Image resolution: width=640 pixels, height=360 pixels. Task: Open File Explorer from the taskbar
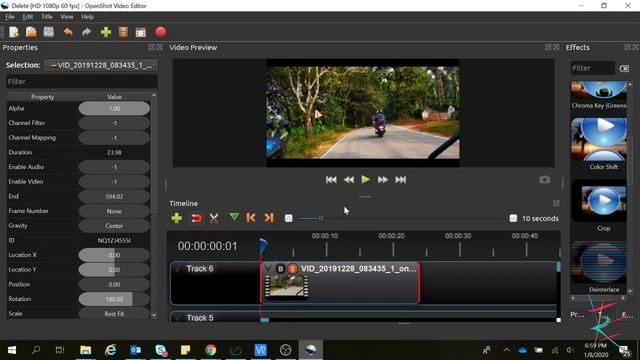coord(85,350)
